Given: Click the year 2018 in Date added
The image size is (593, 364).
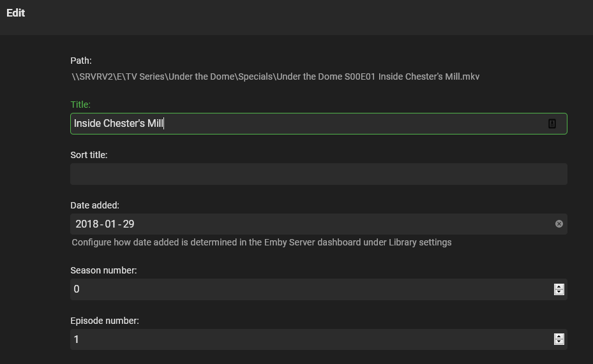Looking at the screenshot, I should 87,224.
